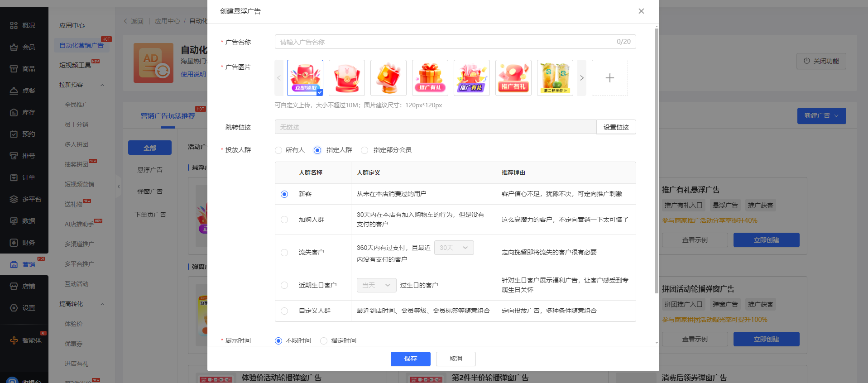
Task: Open the 数据 data icon
Action: point(14,221)
